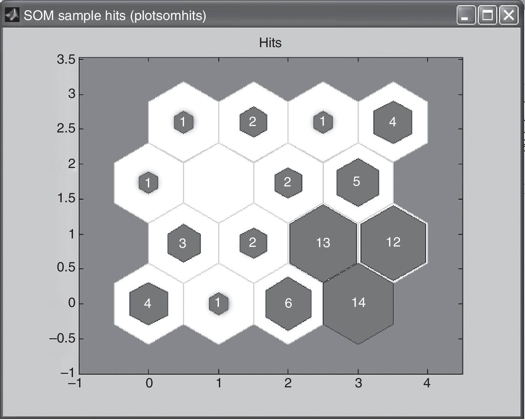
Task: Maximize the plotsomhits figure window
Action: 487,16
